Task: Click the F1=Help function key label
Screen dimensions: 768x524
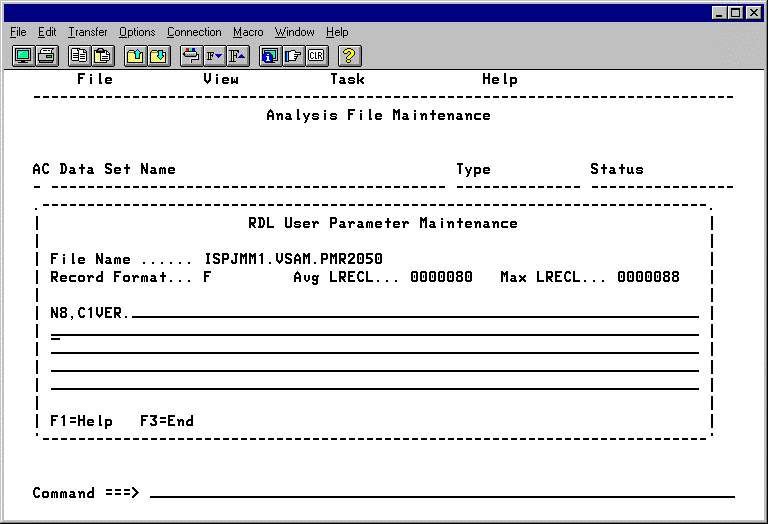Action: [x=81, y=421]
